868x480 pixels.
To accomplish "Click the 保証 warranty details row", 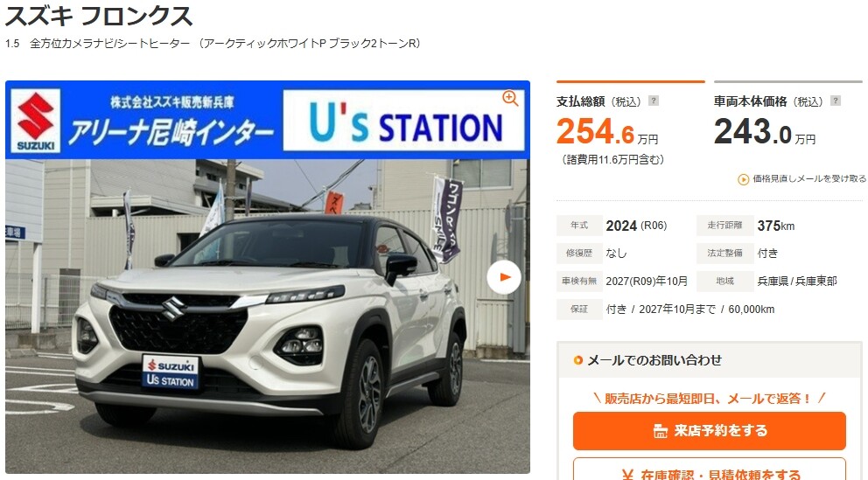I will (666, 310).
